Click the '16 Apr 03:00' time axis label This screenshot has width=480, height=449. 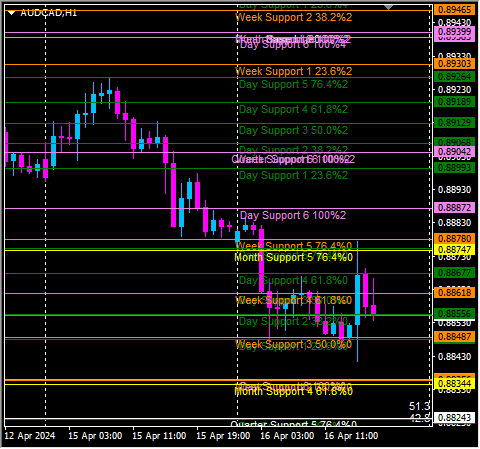pos(287,436)
